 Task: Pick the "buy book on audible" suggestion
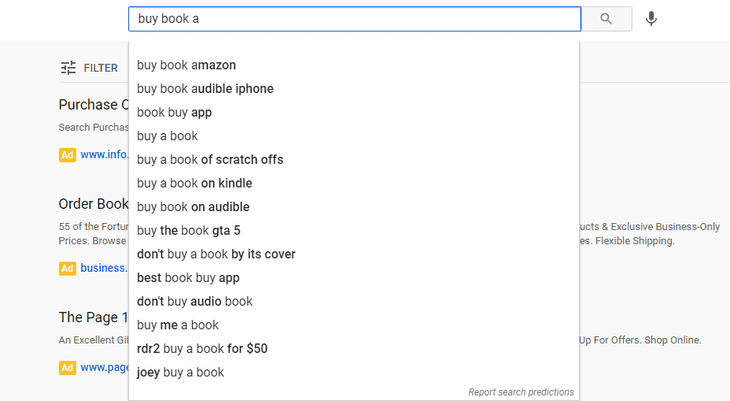point(193,207)
